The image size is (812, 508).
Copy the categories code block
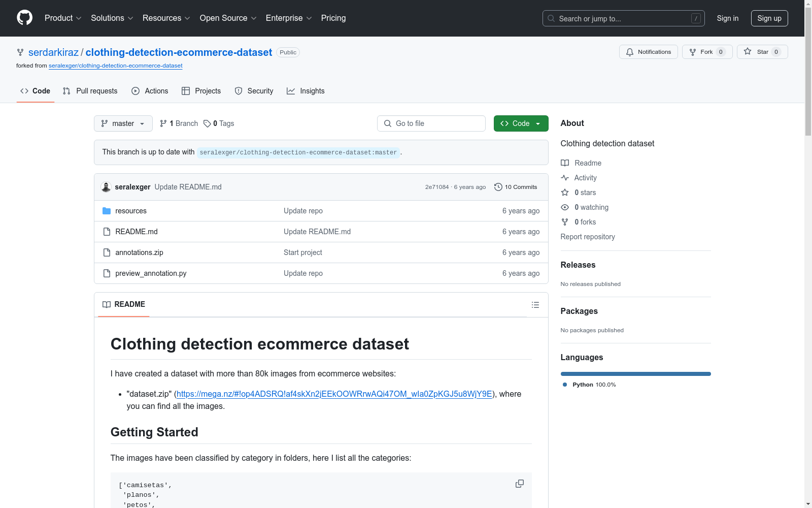point(520,484)
